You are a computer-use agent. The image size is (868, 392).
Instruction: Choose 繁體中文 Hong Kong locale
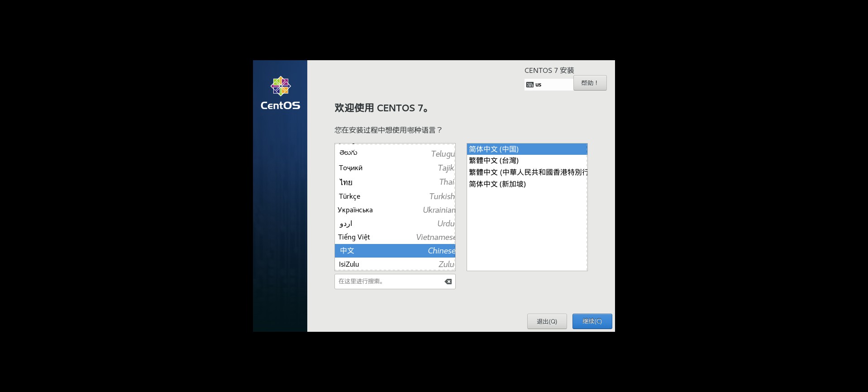tap(527, 172)
